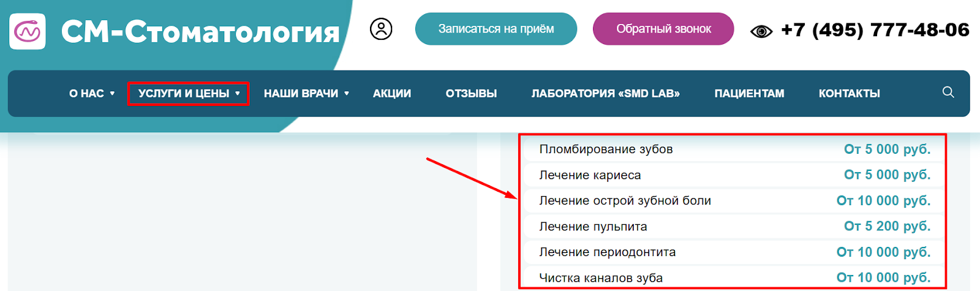Open ЛАБОРАТОРИЯ «SMD LAB» menu item

point(605,94)
